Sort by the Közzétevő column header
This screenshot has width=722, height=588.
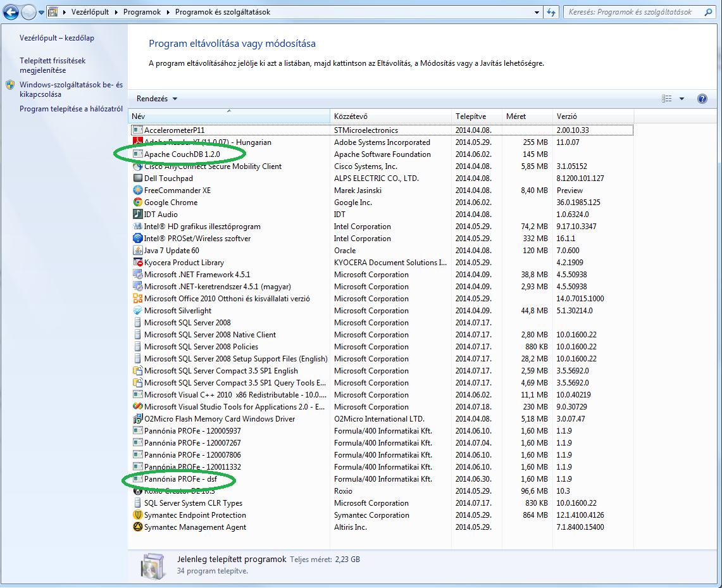390,116
